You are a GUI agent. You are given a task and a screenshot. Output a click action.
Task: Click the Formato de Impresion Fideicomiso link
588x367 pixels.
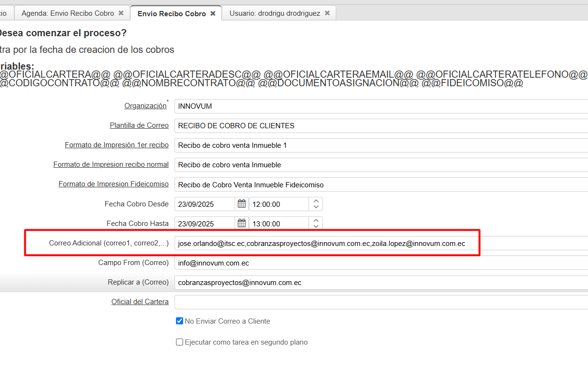coord(113,184)
